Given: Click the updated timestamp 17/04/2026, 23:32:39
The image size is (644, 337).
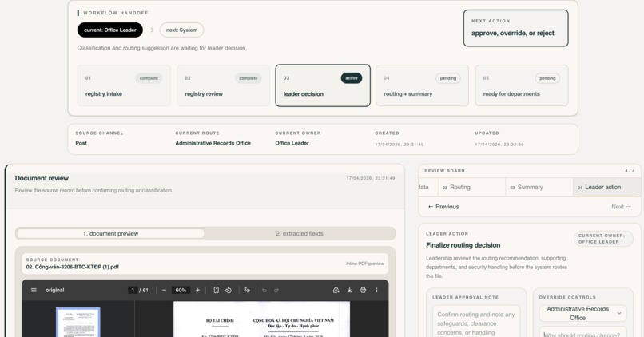Looking at the screenshot, I should [499, 145].
